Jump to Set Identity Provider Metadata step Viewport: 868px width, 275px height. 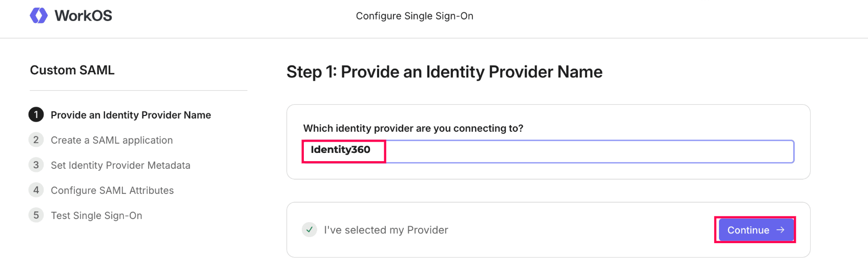120,165
